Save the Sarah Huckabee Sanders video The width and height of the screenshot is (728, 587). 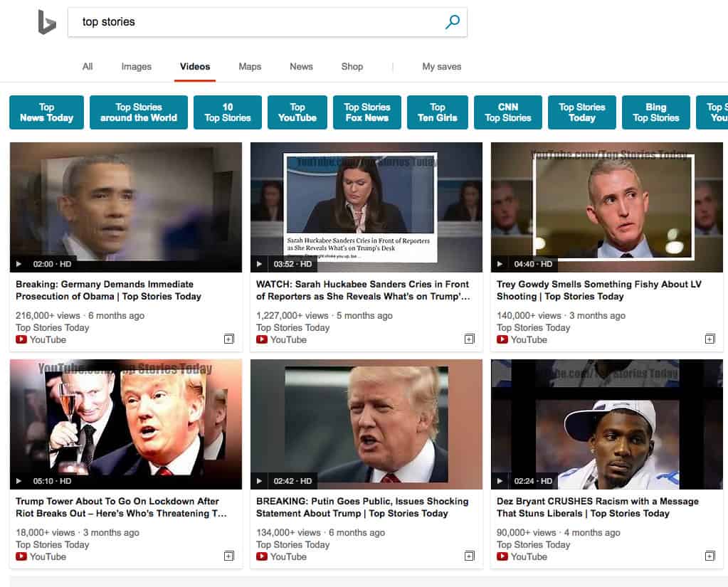(x=470, y=339)
